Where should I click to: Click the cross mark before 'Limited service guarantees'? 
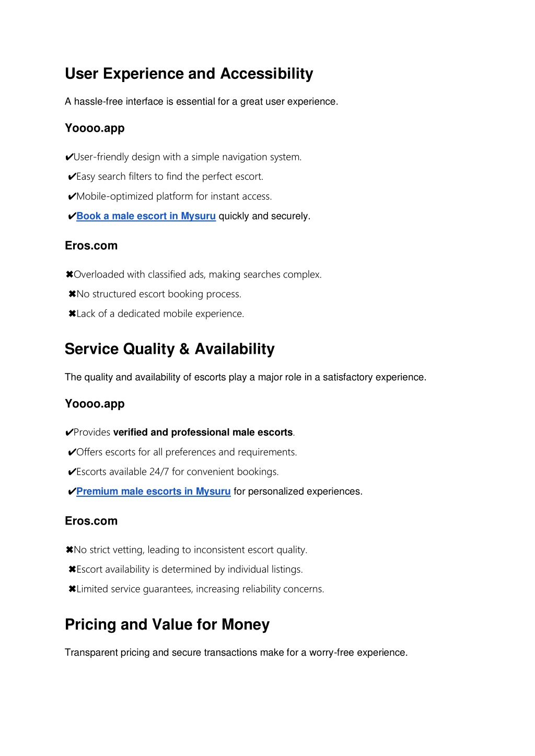click(x=72, y=589)
